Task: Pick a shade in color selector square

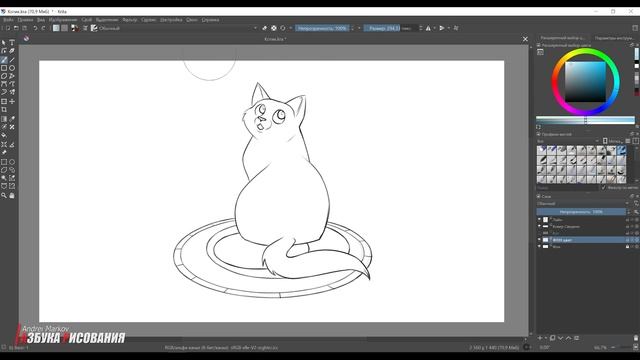Action: coord(585,82)
